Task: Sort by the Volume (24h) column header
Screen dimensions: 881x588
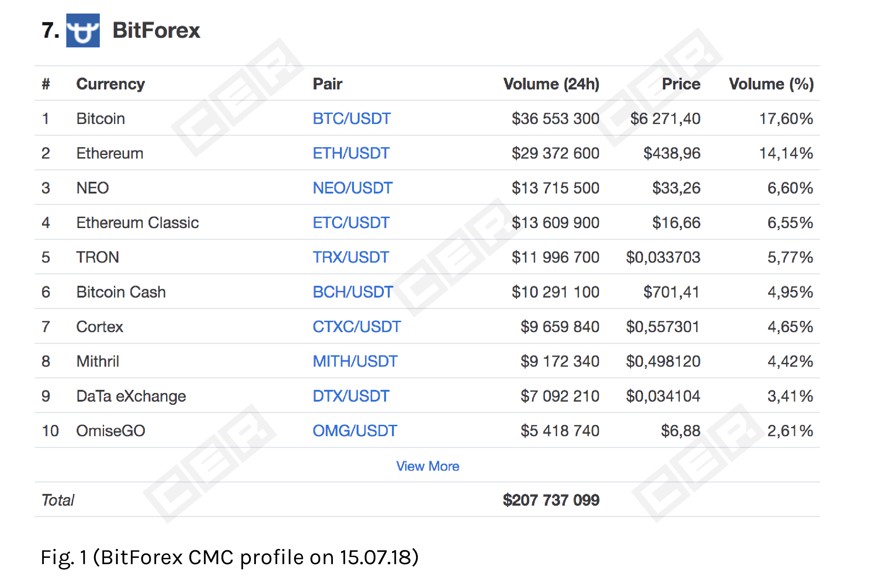Action: pyautogui.click(x=551, y=84)
